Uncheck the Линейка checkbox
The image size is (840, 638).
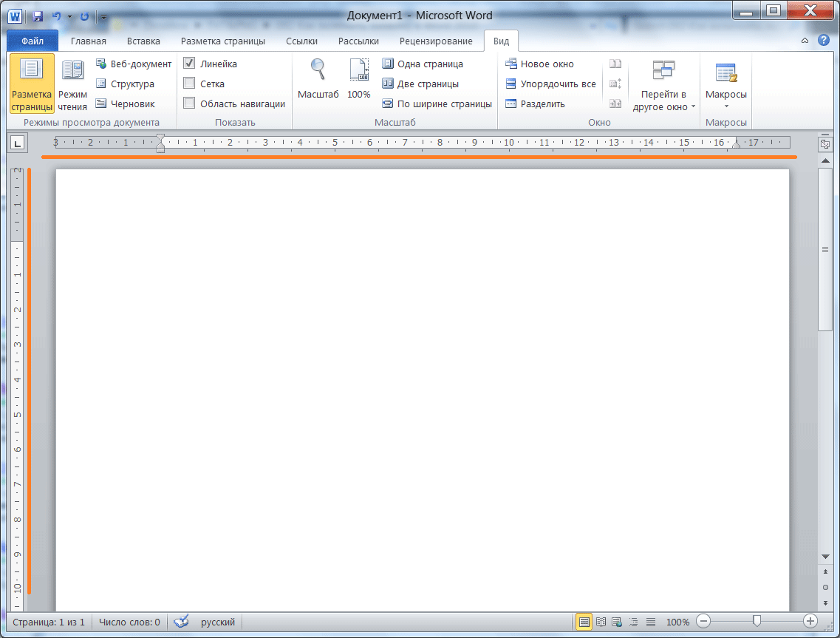tap(189, 64)
